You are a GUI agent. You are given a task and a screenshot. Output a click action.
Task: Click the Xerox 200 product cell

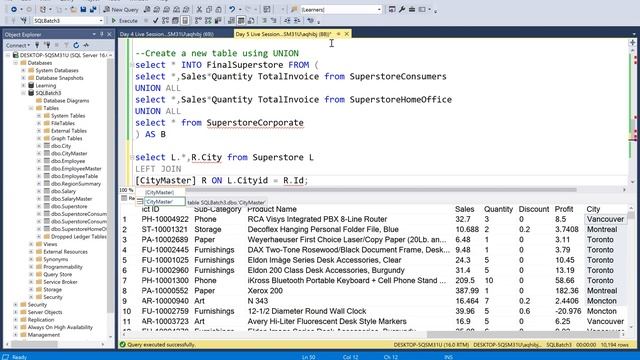point(265,291)
